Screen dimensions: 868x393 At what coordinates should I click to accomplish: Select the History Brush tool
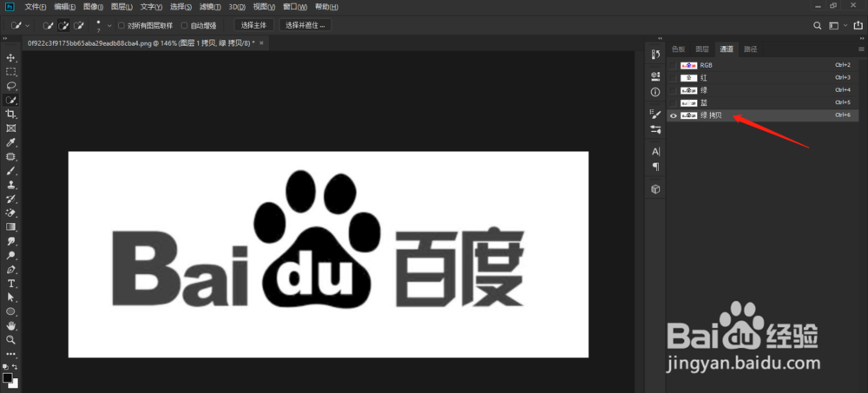tap(10, 200)
